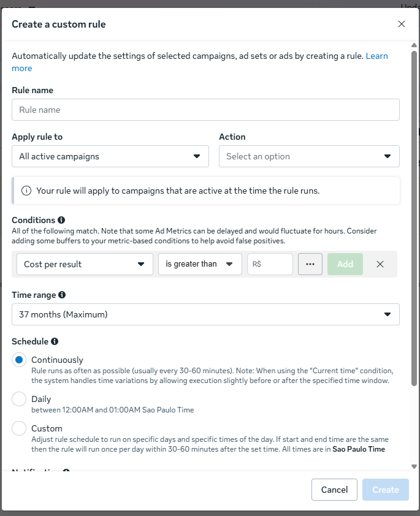
Task: Open the condition more options ellipsis
Action: (310, 264)
